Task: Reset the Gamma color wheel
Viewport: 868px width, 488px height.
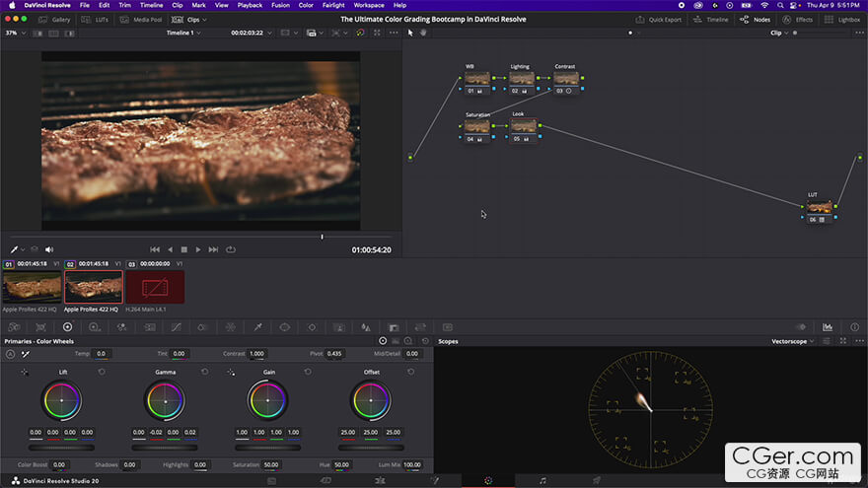Action: [205, 372]
